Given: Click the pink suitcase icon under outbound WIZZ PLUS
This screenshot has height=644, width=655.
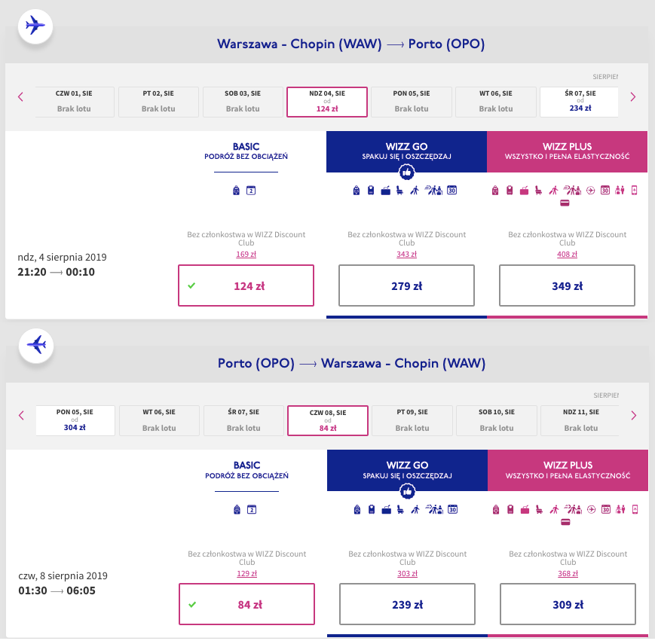Looking at the screenshot, I should point(525,191).
